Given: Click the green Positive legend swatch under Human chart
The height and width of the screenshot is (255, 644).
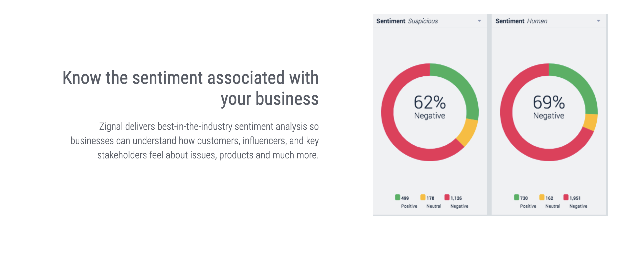Looking at the screenshot, I should (x=517, y=198).
